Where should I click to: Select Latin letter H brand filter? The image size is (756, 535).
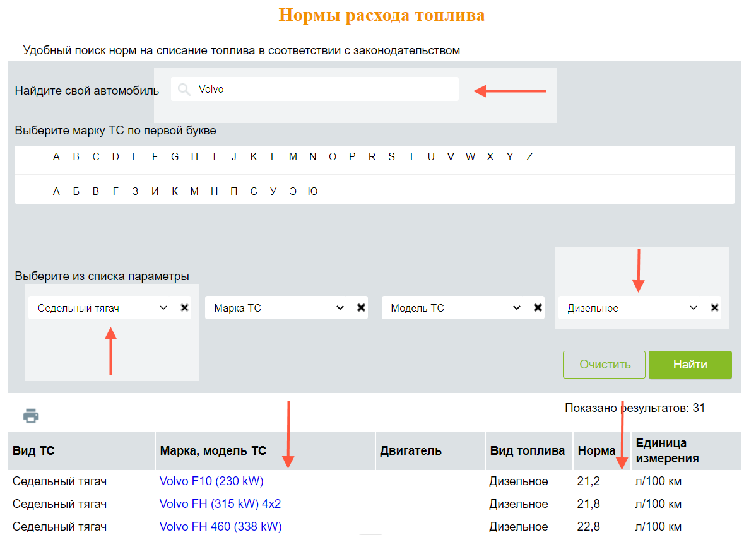[194, 156]
